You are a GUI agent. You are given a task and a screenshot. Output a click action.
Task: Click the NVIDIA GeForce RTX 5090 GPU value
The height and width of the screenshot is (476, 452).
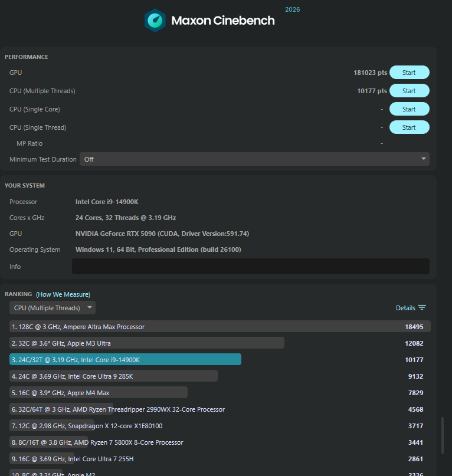(162, 234)
